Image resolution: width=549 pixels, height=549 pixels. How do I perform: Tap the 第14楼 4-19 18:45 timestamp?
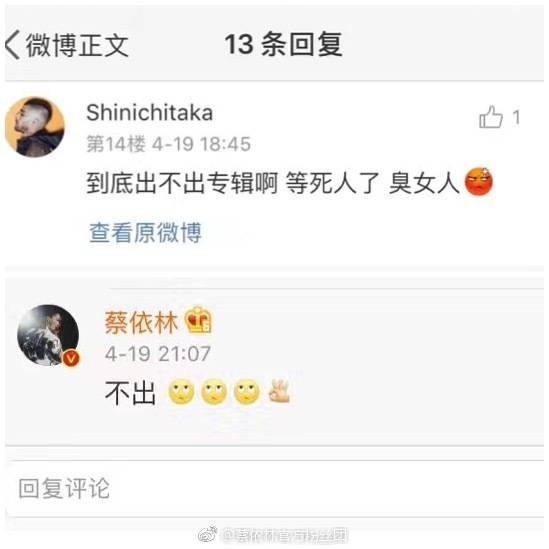(x=168, y=144)
